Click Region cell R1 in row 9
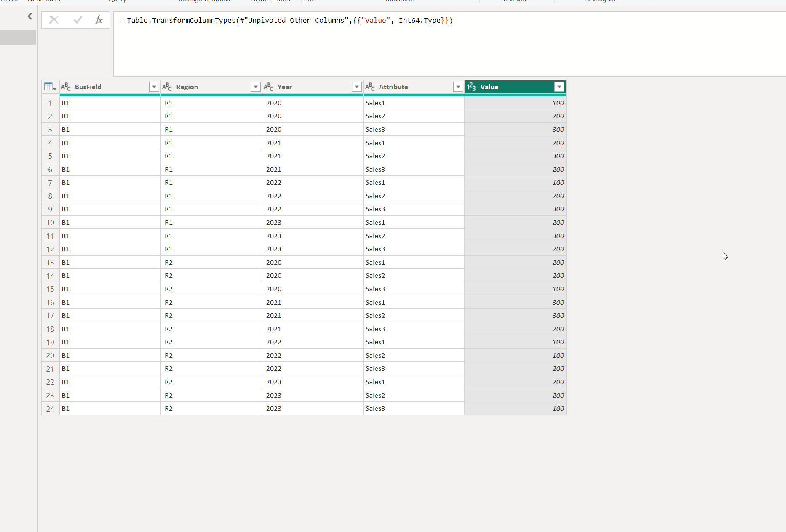This screenshot has height=532, width=786. coord(211,209)
